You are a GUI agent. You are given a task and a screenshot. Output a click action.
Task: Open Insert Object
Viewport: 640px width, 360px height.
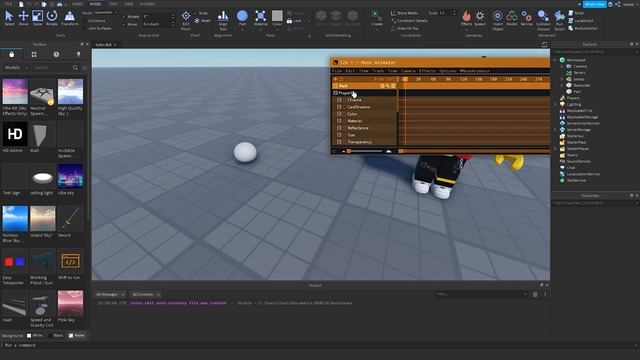pyautogui.click(x=497, y=20)
